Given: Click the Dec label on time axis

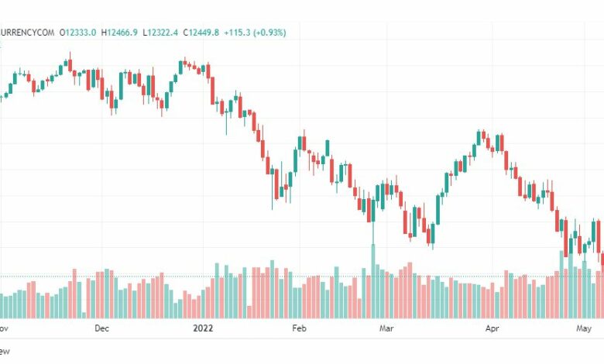Looking at the screenshot, I should coord(101,328).
